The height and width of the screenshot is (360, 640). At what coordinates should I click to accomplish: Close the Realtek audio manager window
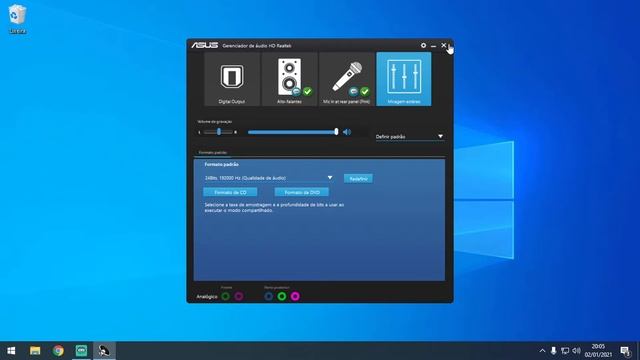pyautogui.click(x=444, y=45)
